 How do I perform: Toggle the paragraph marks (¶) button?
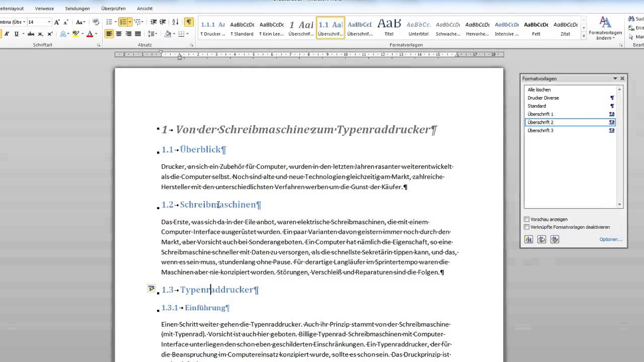189,22
